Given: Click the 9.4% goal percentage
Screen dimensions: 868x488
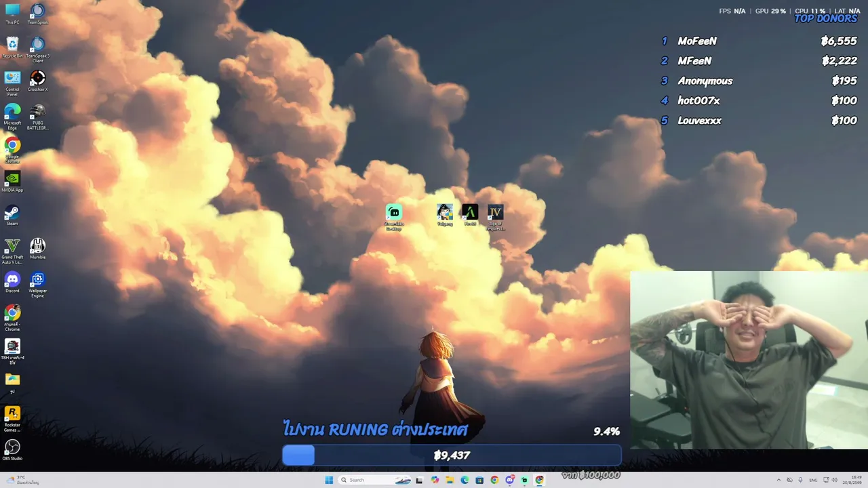Looking at the screenshot, I should point(606,431).
